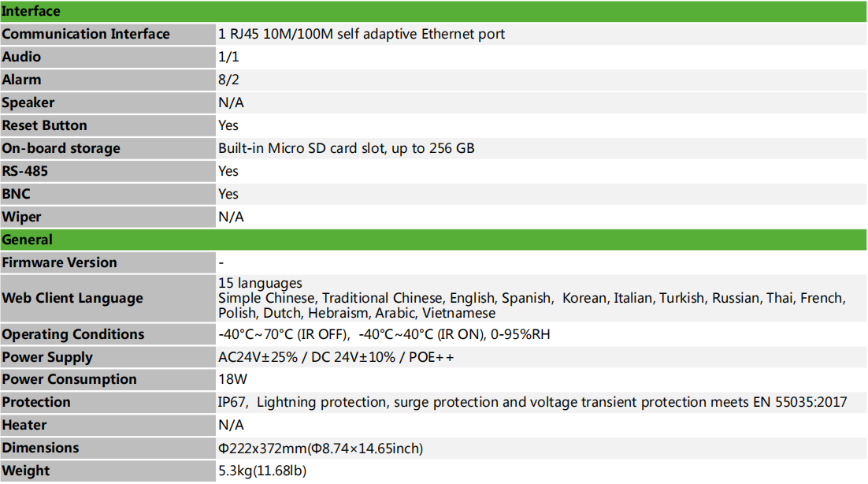Click the Power Supply value AC24V
The height and width of the screenshot is (484, 868).
(x=336, y=357)
